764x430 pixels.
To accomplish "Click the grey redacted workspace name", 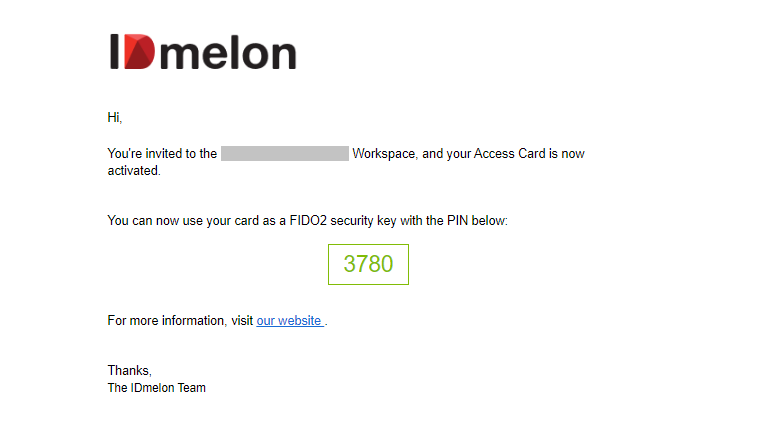I will point(285,153).
